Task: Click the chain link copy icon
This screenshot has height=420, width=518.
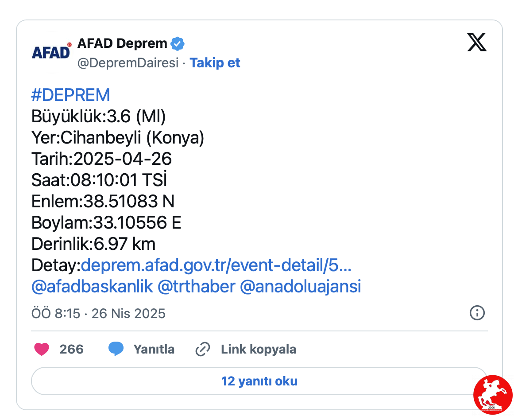Action: 203,349
